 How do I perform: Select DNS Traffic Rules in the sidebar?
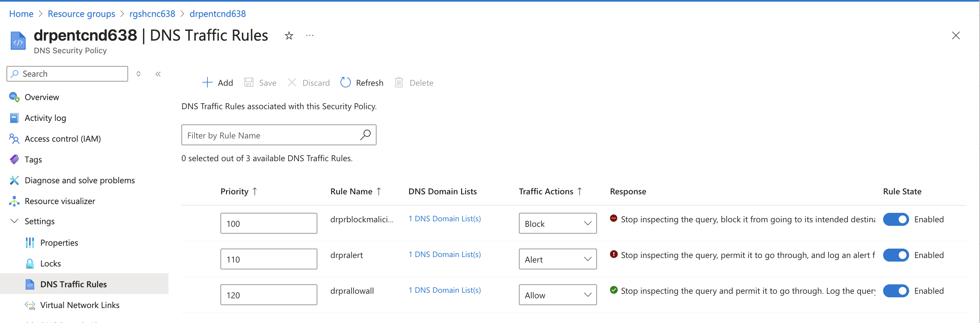point(73,284)
